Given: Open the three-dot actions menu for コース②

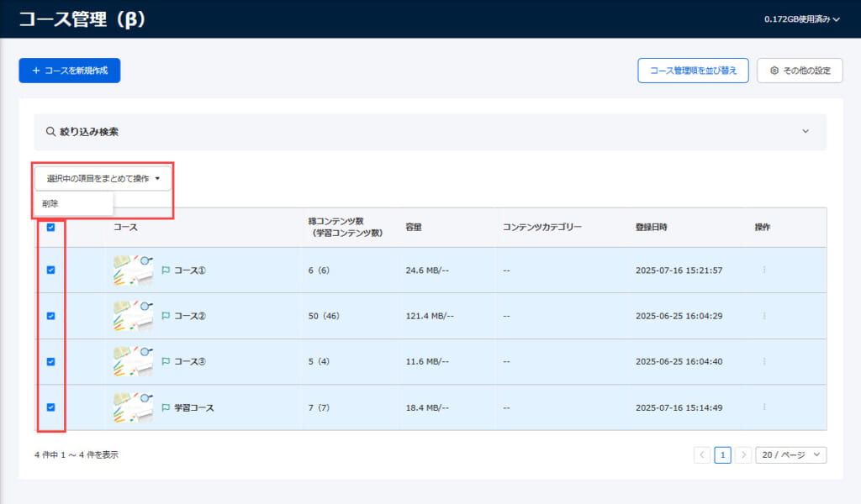Looking at the screenshot, I should [763, 316].
